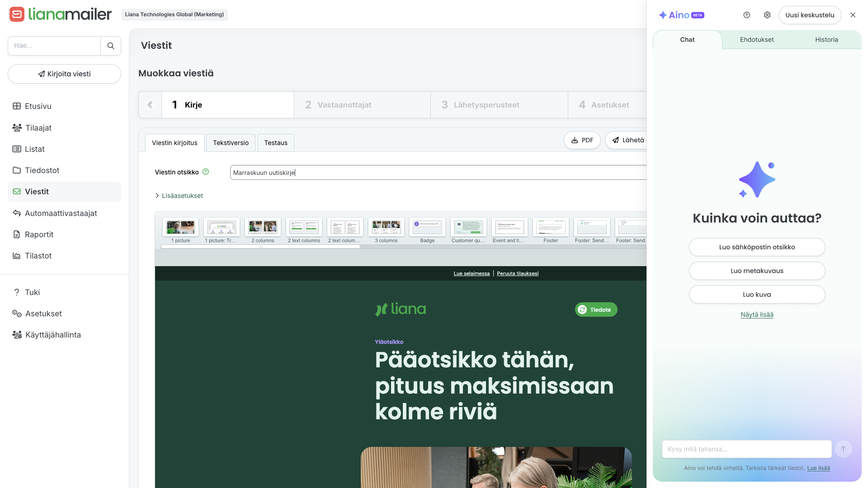868x488 pixels.
Task: Open Aino help question icon
Action: click(746, 15)
